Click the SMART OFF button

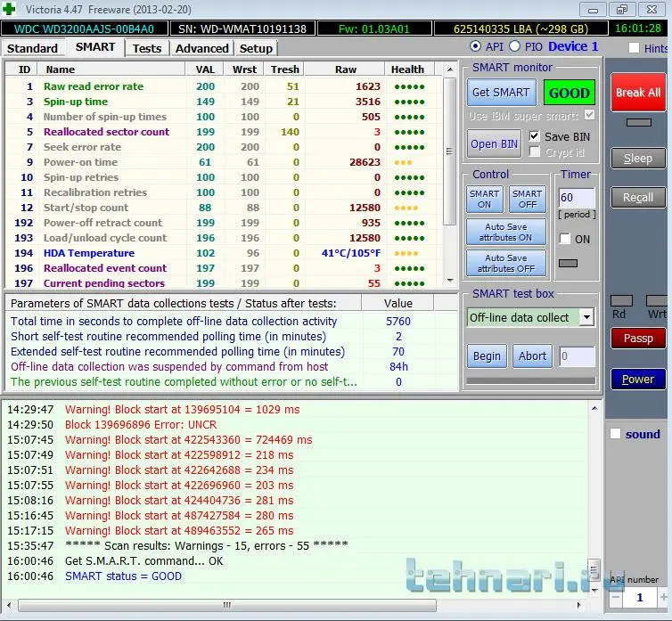[527, 199]
